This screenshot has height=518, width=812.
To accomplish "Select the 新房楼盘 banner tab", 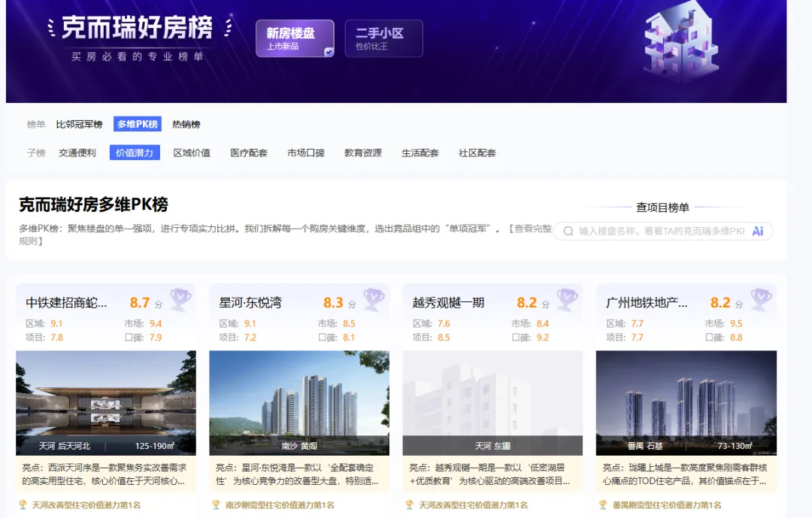I will point(295,38).
